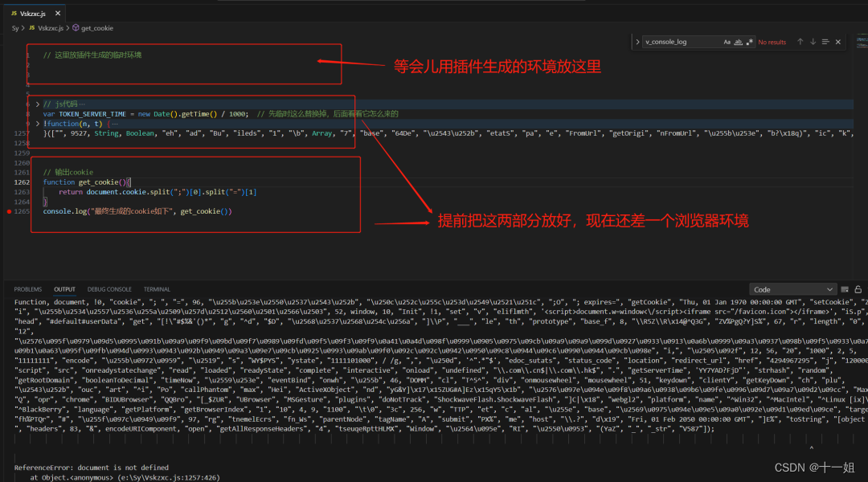Switch to the OUTPUT panel tab
This screenshot has width=868, height=482.
pos(64,289)
